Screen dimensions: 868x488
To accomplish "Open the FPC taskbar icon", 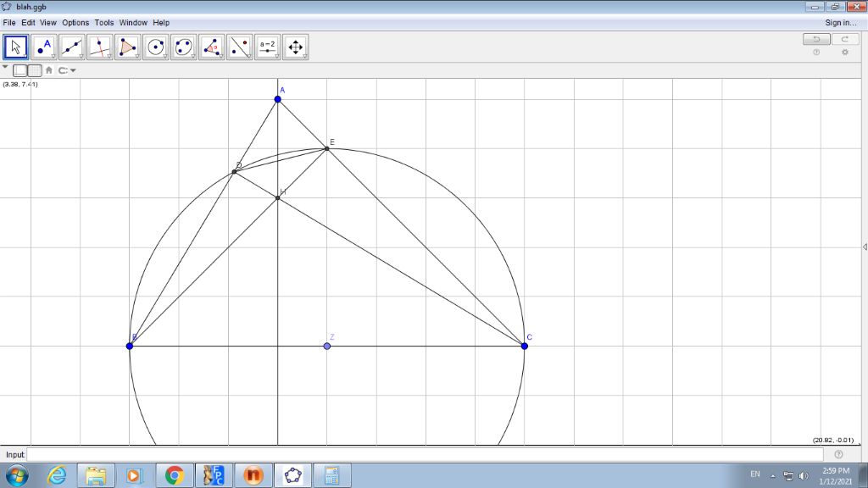I will pyautogui.click(x=214, y=475).
